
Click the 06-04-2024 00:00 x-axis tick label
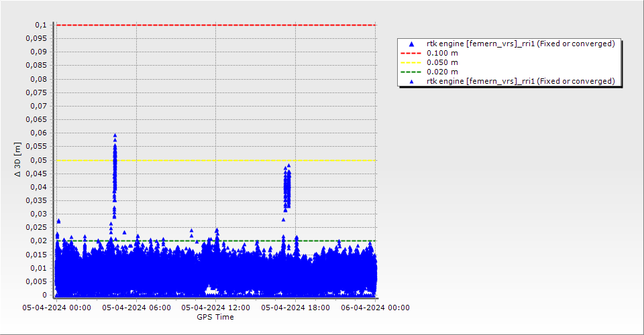376,308
